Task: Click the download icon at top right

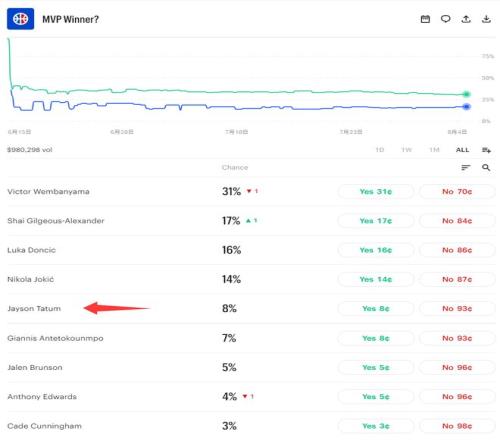Action: point(486,19)
